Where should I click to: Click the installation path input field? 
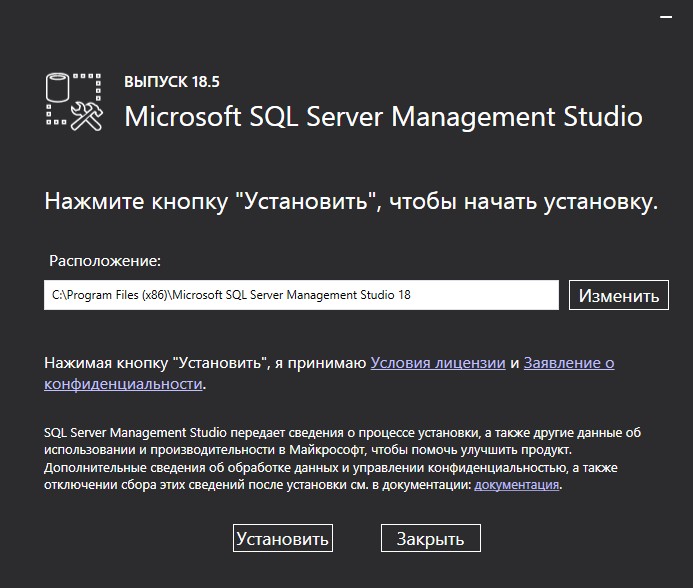pos(301,295)
